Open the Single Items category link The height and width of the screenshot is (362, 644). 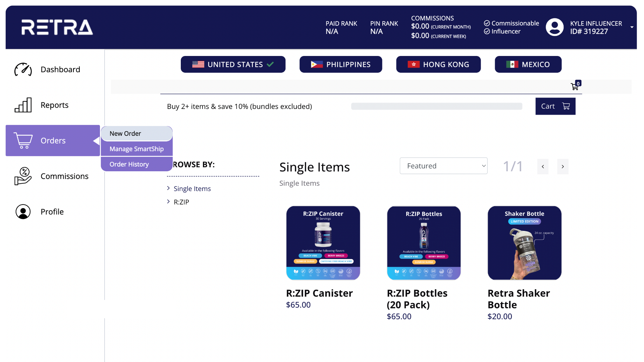(x=192, y=189)
